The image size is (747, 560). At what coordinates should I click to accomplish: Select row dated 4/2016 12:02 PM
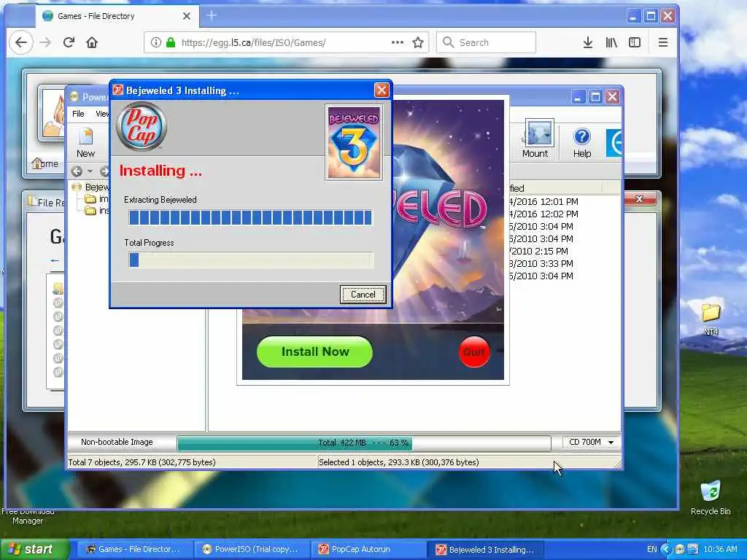click(543, 214)
